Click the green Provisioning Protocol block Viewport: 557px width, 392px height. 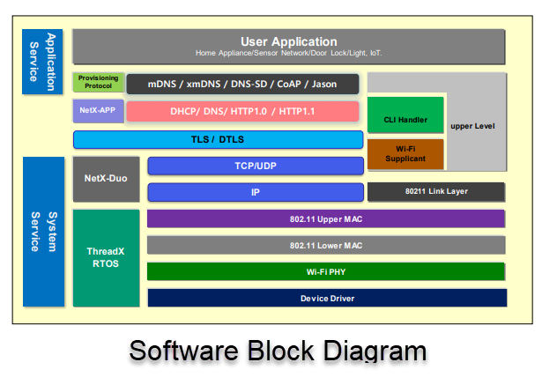(98, 83)
